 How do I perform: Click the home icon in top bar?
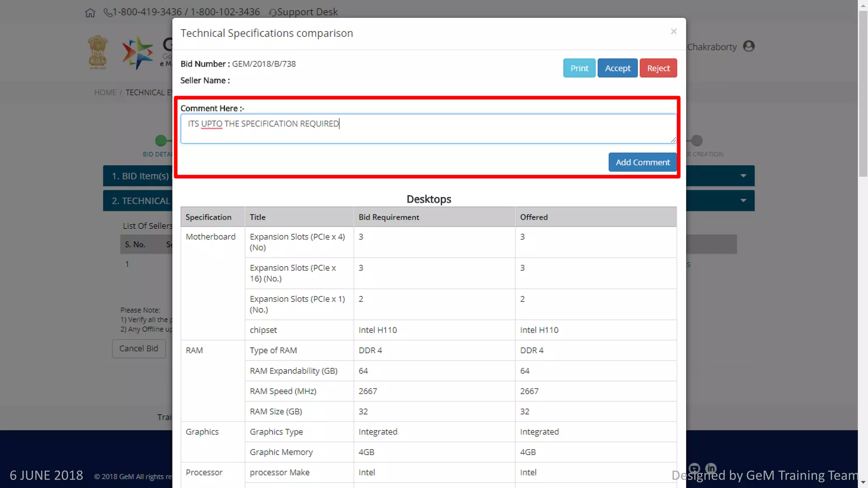click(90, 13)
